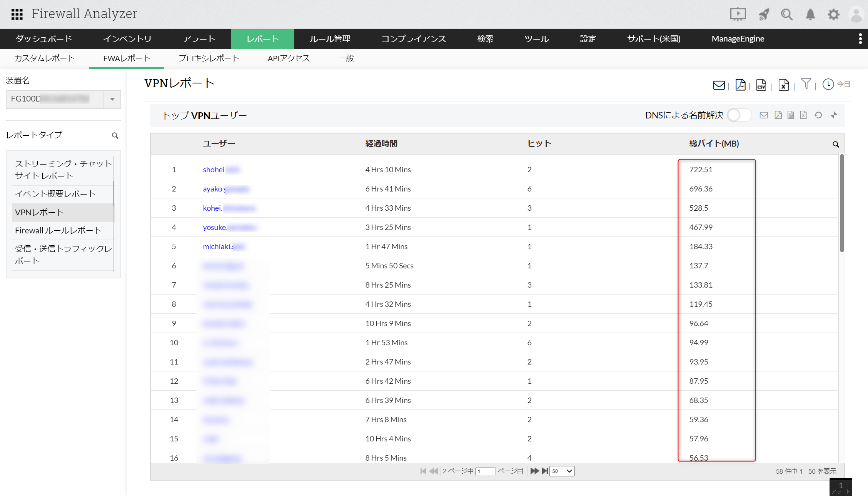This screenshot has height=496, width=868.
Task: Click the page number input field
Action: (x=485, y=471)
